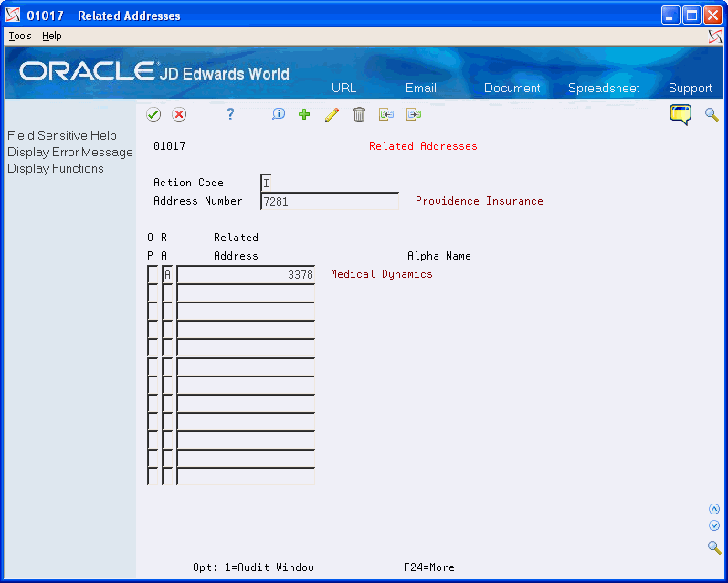Click the scroll up circular arrow
Viewport: 728px width, 583px height.
[714, 509]
